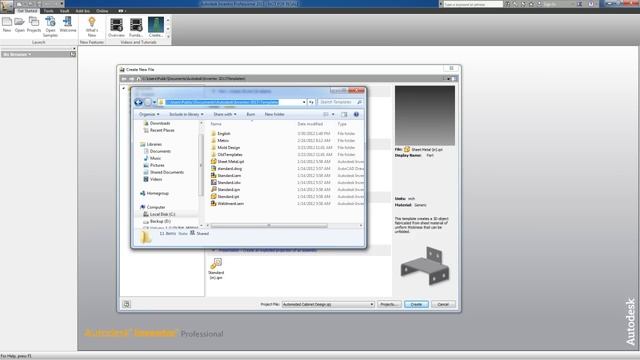Sort by Name column header
Image resolution: width=640 pixels, height=360 pixels.
tap(216, 124)
